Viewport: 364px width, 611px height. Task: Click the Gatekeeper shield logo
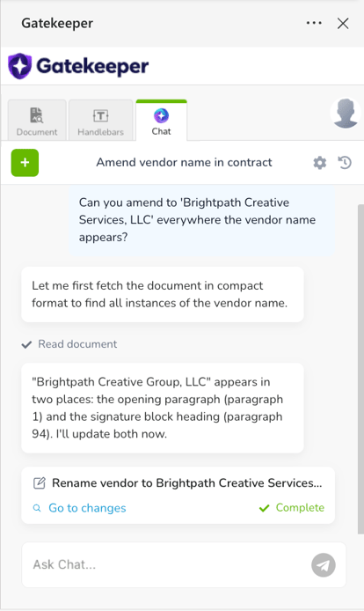pyautogui.click(x=19, y=66)
